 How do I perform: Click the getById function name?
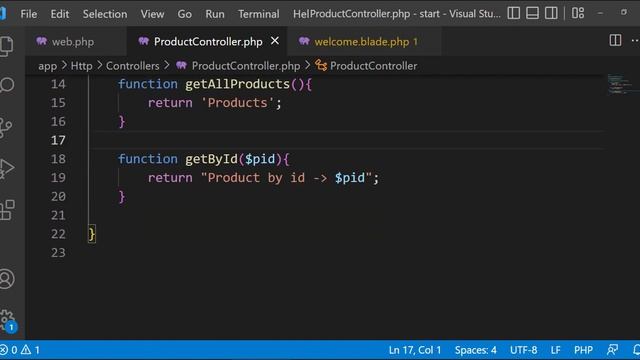211,159
